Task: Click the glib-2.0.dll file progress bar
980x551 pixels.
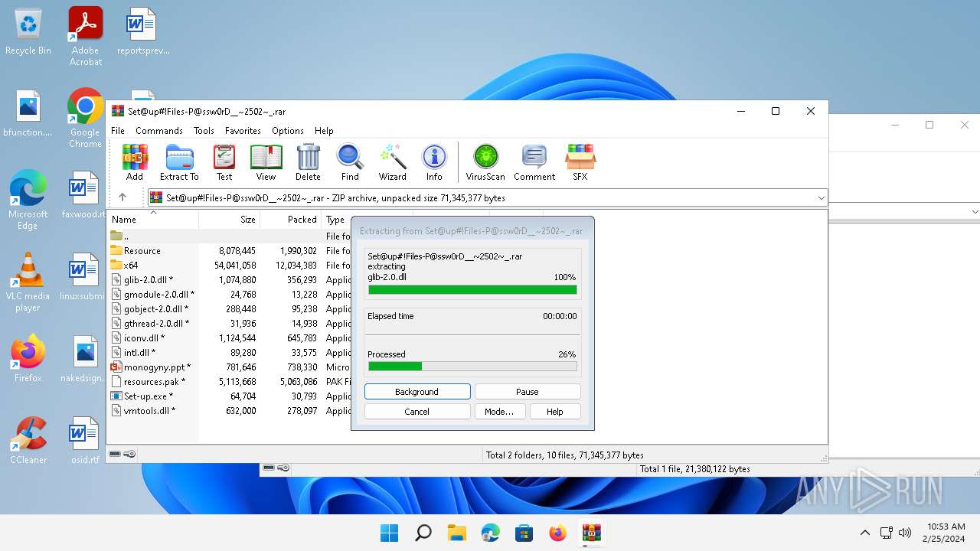Action: click(472, 290)
